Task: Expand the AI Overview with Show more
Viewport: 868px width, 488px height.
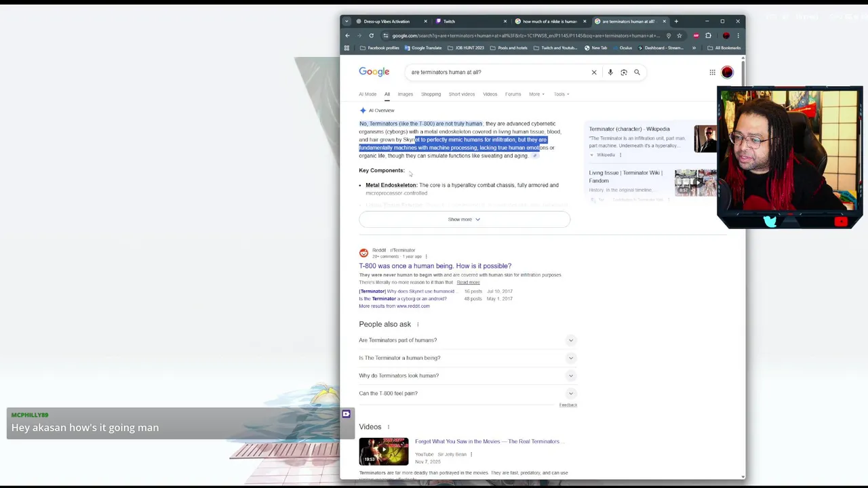Action: (465, 219)
